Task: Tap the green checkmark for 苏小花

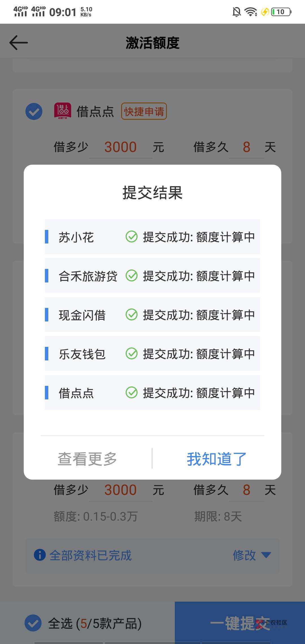Action: (131, 237)
